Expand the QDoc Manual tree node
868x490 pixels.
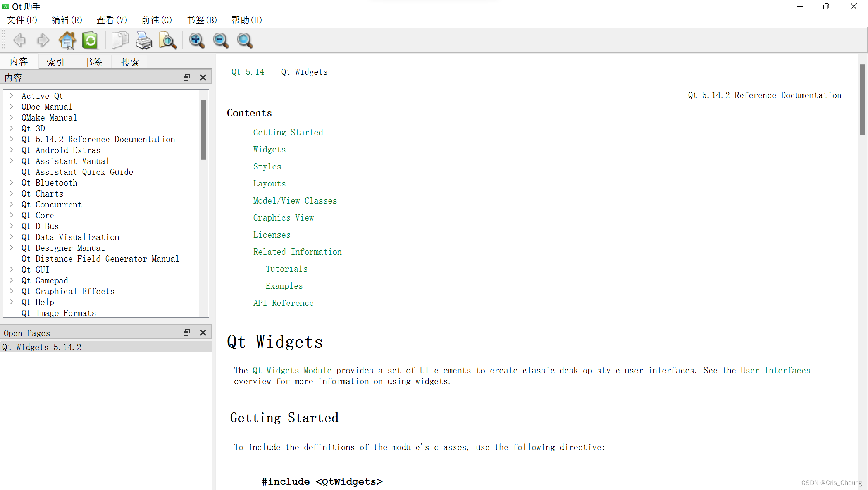12,106
